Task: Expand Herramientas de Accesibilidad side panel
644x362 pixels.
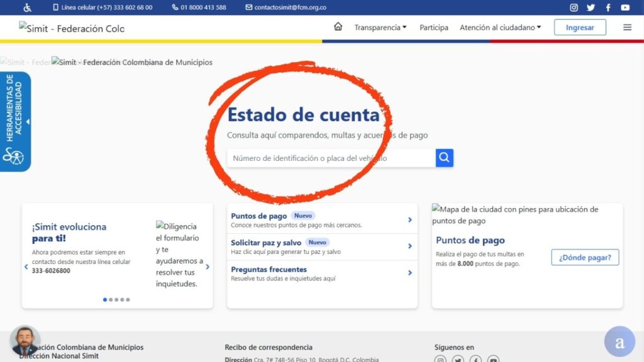Action: (15, 121)
